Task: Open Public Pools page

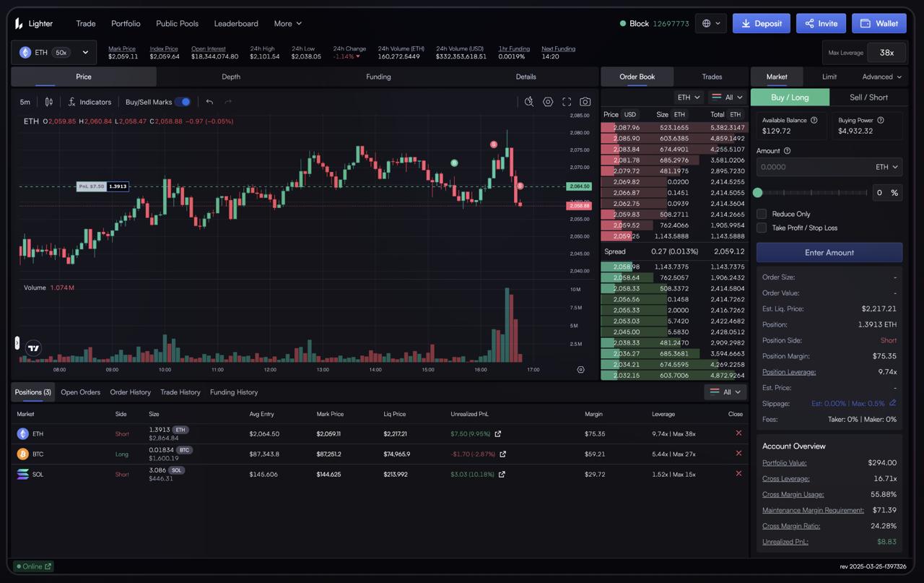Action: (x=177, y=24)
